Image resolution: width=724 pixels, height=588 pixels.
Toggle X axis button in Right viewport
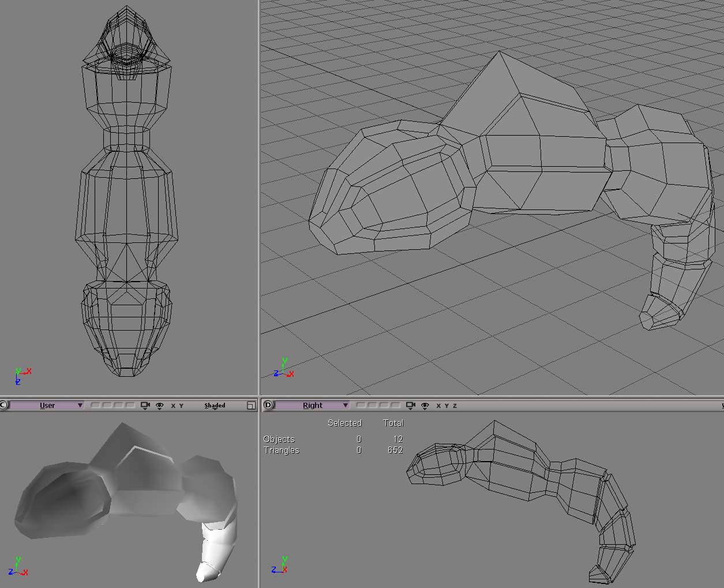438,406
